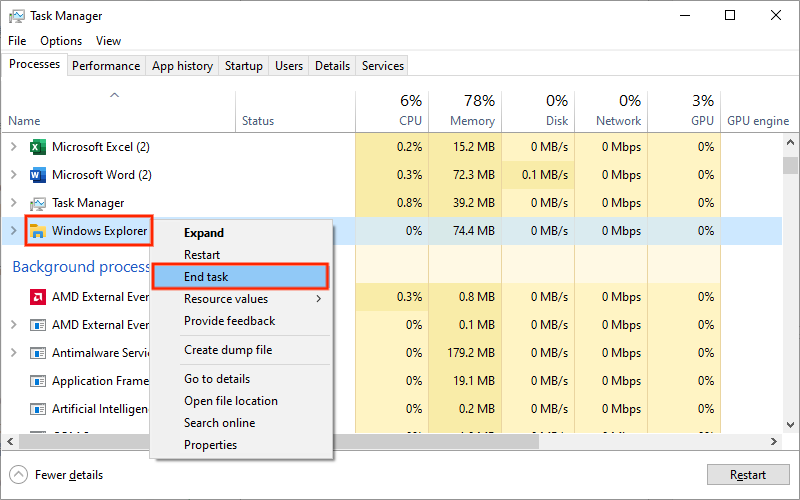This screenshot has width=800, height=500.
Task: Choose Go to details in the context menu
Action: [241, 379]
